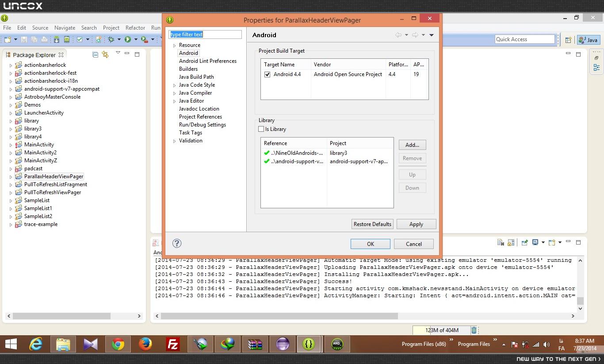Expand the trace-example project
This screenshot has width=604, height=364.
click(x=11, y=225)
